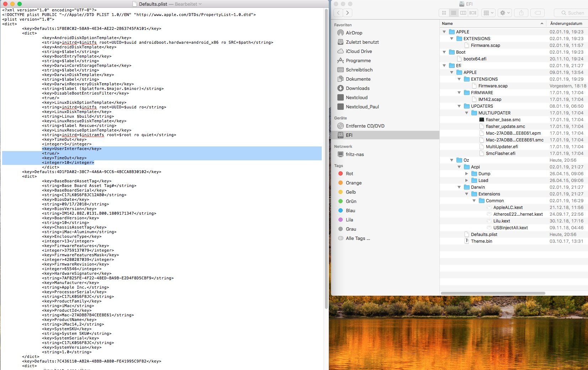The width and height of the screenshot is (588, 370).
Task: Select the fritz-nas network device
Action: pos(354,154)
